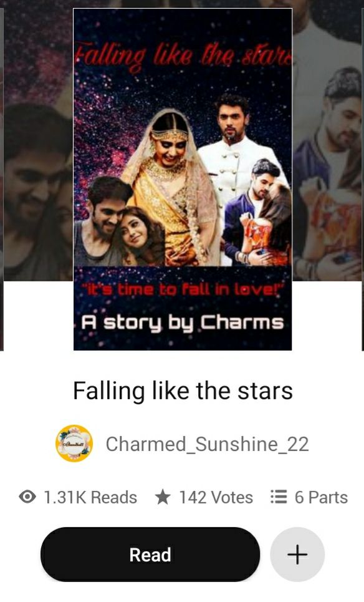364x602 pixels.
Task: Go to the next story on right edge
Action: [362, 179]
